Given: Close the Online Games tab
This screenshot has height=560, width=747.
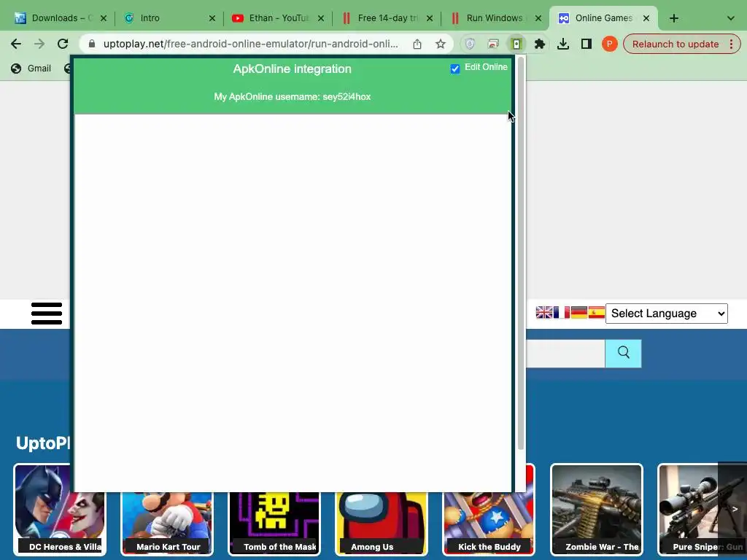Looking at the screenshot, I should (646, 18).
